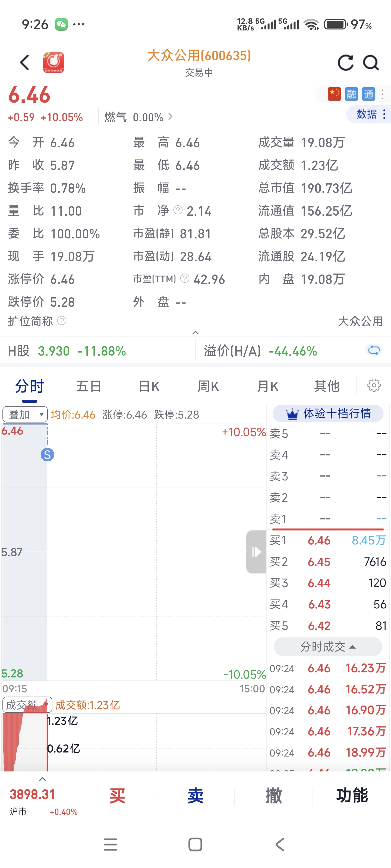Collapse the 分时成交 list

point(327,647)
